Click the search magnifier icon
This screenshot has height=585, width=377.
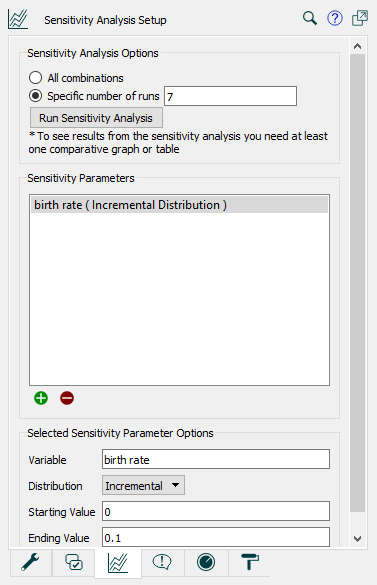tap(309, 18)
